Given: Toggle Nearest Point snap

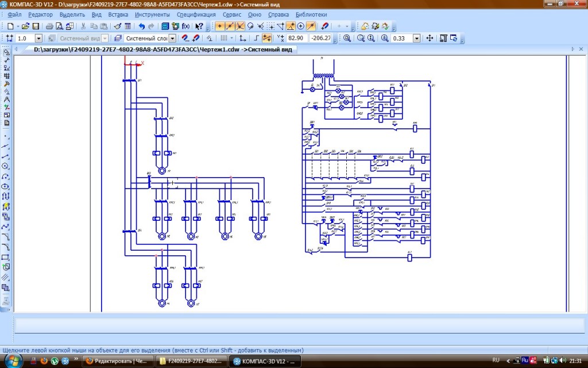Looking at the screenshot, I should (220, 26).
